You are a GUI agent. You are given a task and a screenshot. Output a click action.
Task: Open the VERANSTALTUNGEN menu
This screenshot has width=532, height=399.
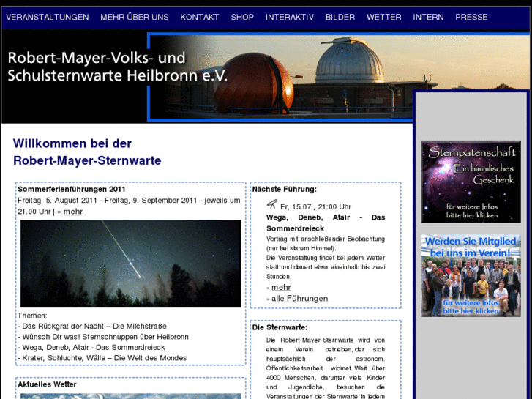[47, 18]
